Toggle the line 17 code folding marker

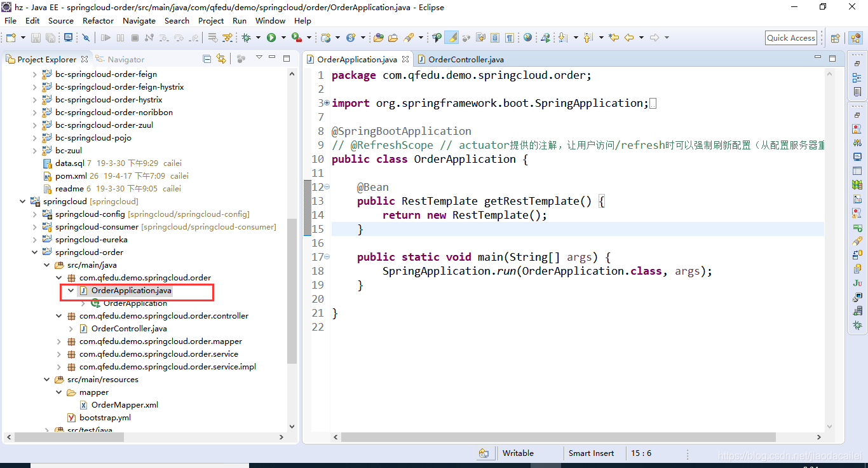[x=327, y=257]
